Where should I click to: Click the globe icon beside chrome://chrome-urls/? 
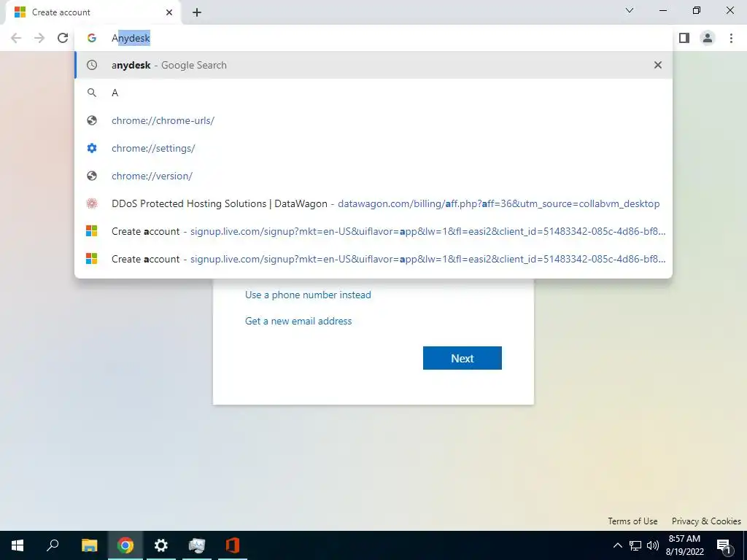pyautogui.click(x=92, y=120)
